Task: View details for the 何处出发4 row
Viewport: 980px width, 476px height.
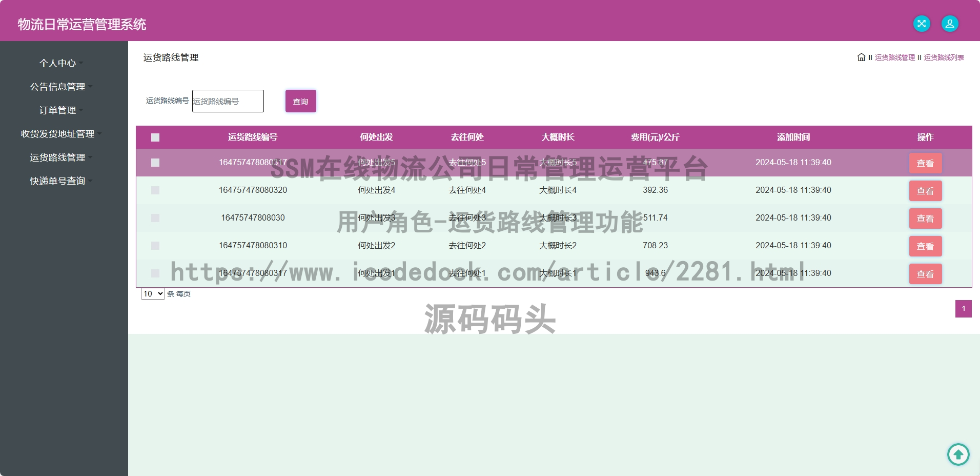Action: pyautogui.click(x=925, y=191)
